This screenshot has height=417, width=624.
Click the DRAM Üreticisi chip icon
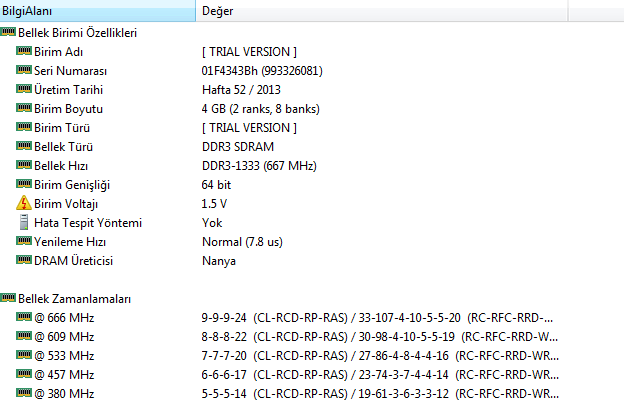24,260
